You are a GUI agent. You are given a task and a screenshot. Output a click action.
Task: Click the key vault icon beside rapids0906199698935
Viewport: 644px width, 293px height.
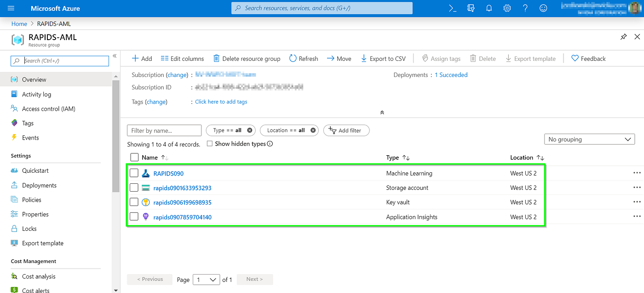pos(146,202)
